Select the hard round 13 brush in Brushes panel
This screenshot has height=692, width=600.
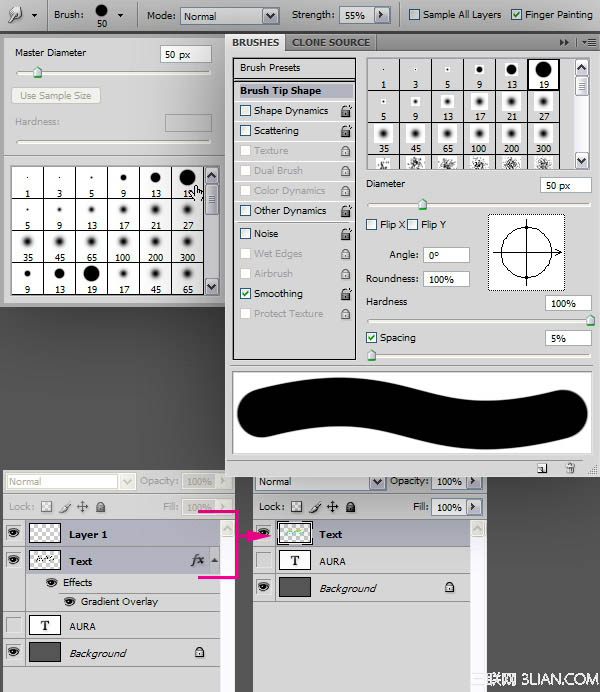511,75
